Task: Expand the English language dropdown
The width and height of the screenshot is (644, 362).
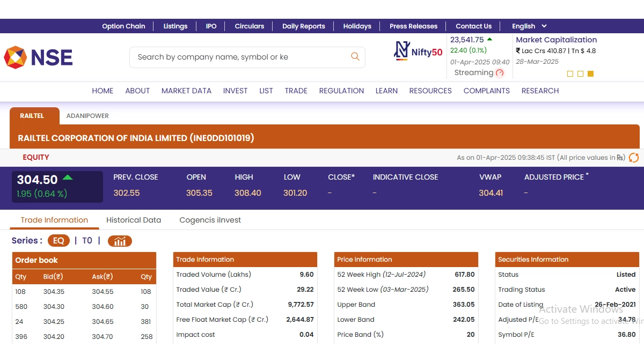Action: click(529, 26)
